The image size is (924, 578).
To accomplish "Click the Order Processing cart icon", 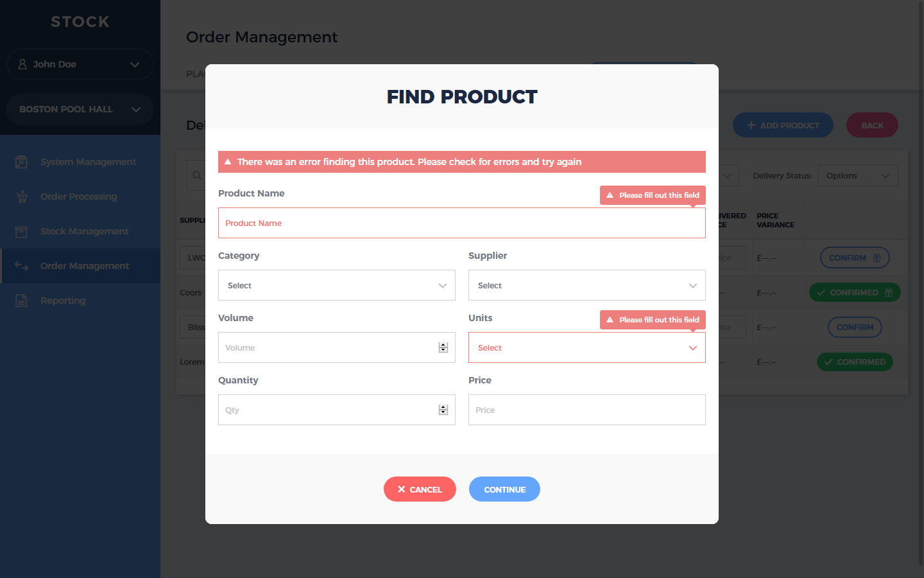I will [21, 197].
